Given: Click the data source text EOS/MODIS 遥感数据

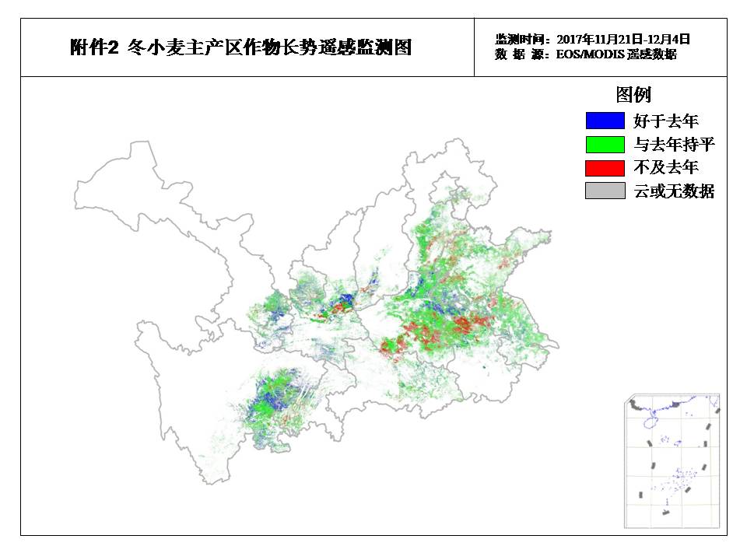Looking at the screenshot, I should [616, 54].
